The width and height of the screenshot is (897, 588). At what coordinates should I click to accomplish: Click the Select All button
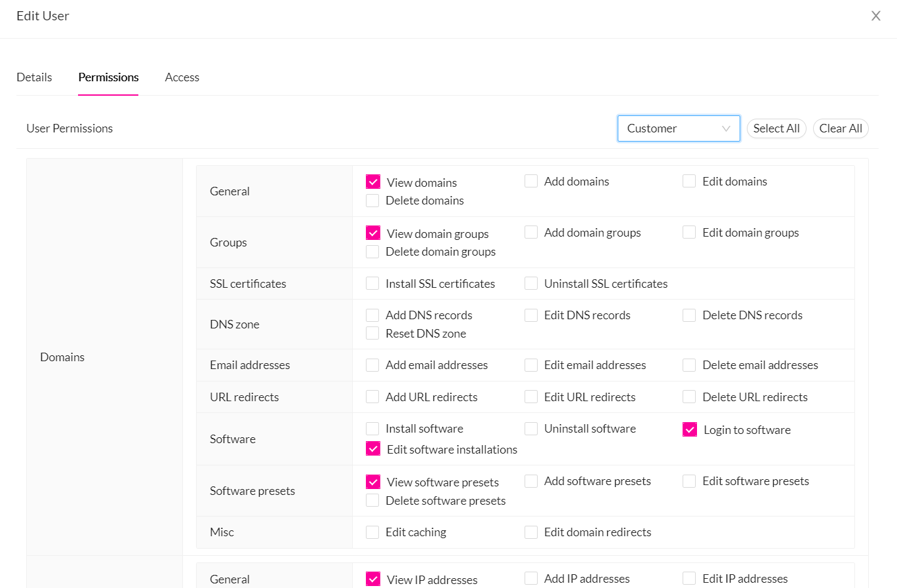point(776,128)
